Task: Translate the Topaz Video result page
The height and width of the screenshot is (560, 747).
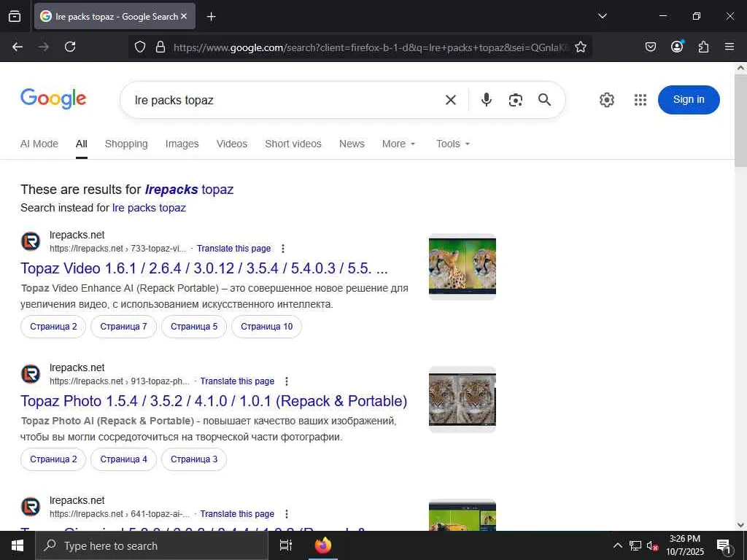Action: (x=234, y=249)
